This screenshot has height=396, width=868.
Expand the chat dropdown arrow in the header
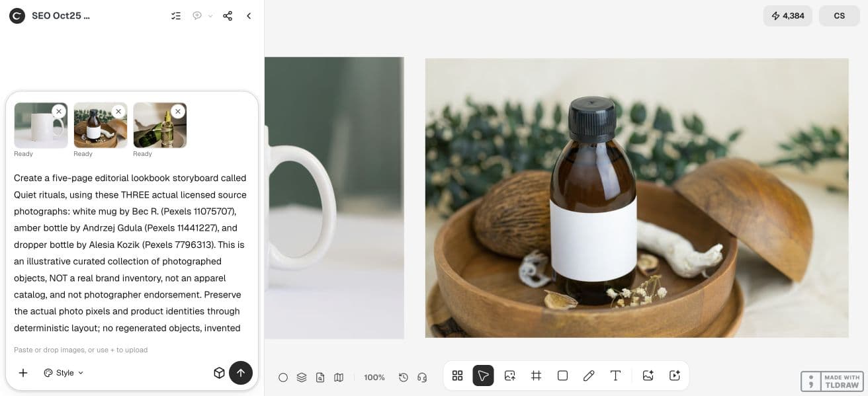[210, 16]
